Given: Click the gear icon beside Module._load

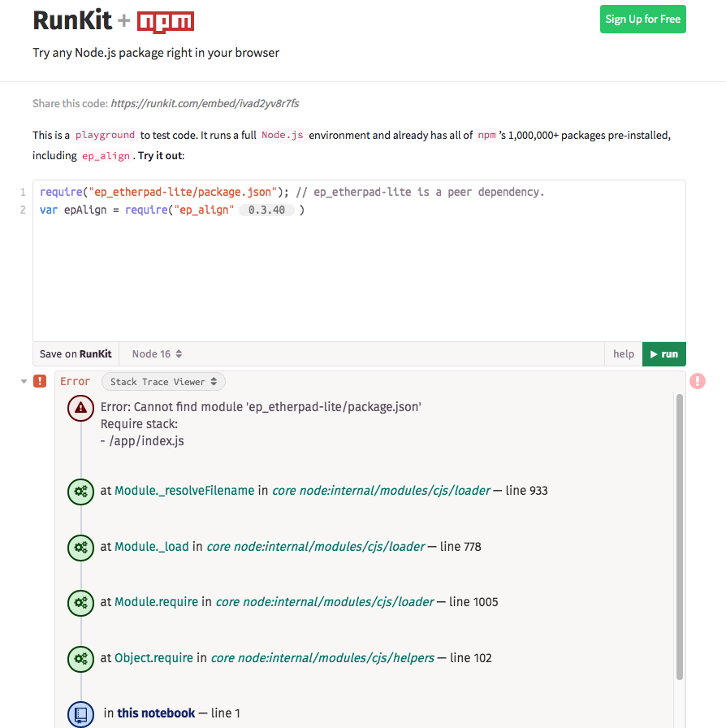Looking at the screenshot, I should coord(80,548).
